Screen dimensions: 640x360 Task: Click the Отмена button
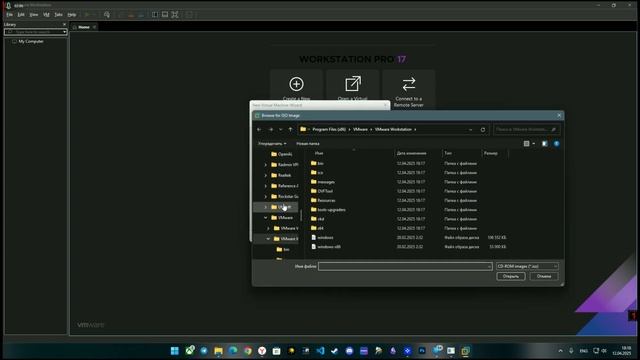click(x=544, y=276)
